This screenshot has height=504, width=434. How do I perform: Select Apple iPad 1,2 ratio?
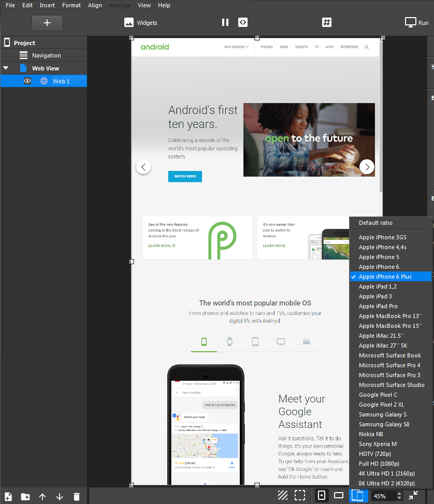(390, 286)
